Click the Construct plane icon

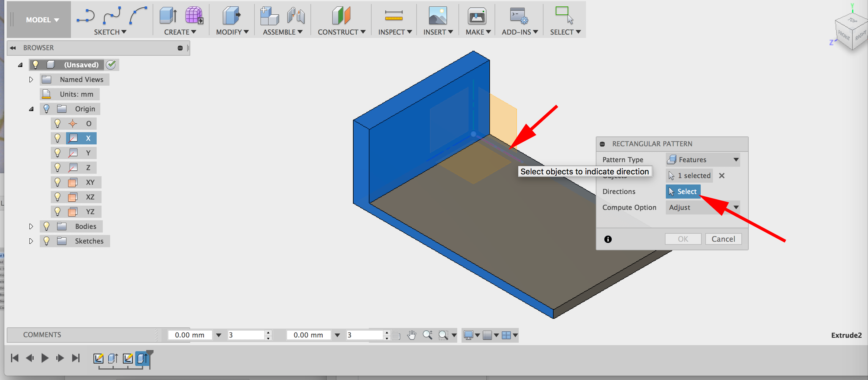point(341,16)
